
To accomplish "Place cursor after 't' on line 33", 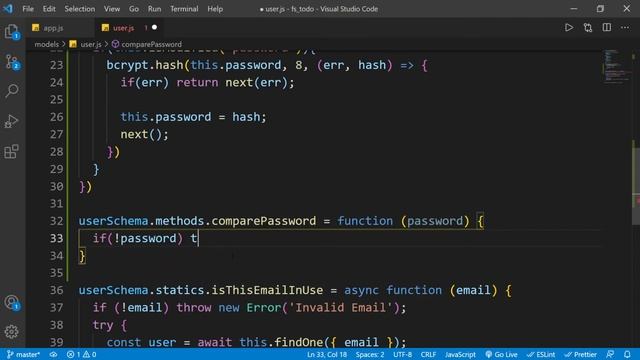I will click(x=198, y=238).
